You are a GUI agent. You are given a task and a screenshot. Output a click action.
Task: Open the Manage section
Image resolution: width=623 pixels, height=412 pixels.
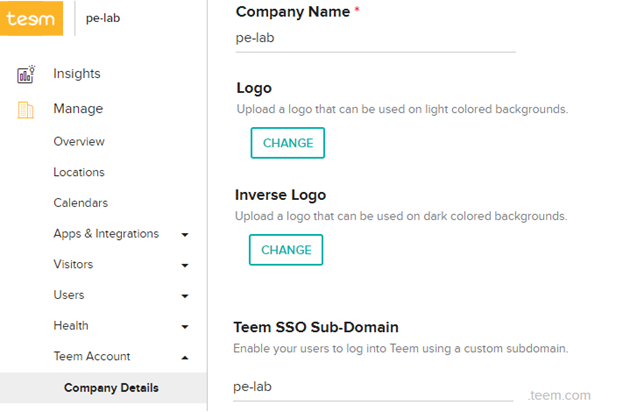[78, 109]
